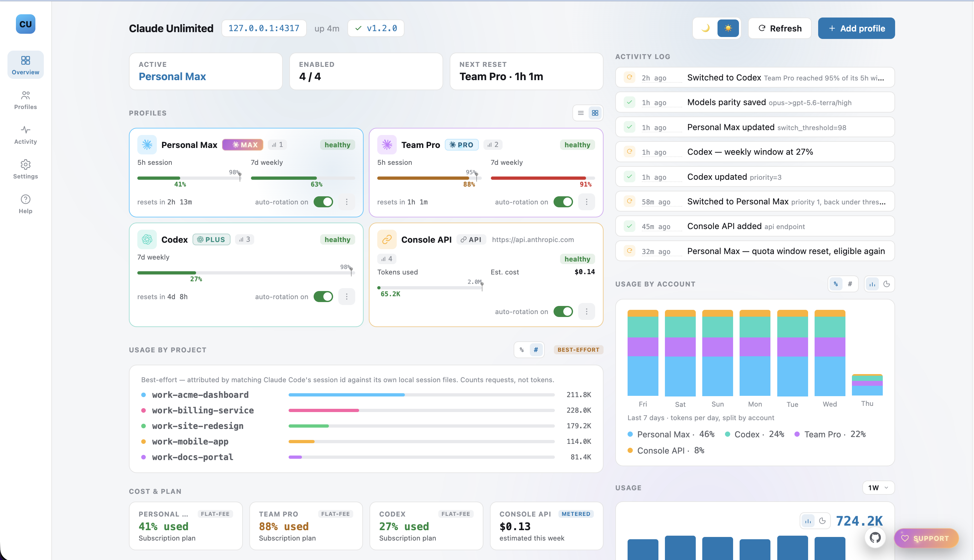The height and width of the screenshot is (560, 974).
Task: Switch profiles to grid view
Action: [595, 113]
